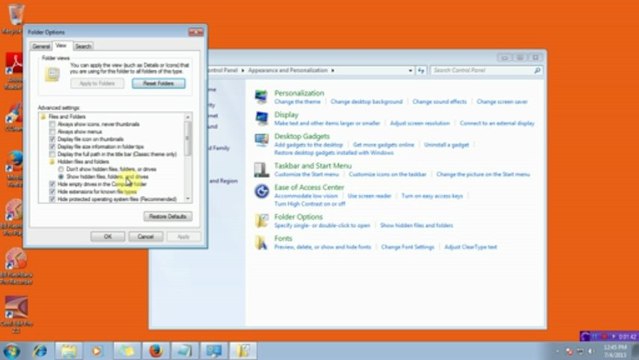Select the View tab

click(61, 46)
